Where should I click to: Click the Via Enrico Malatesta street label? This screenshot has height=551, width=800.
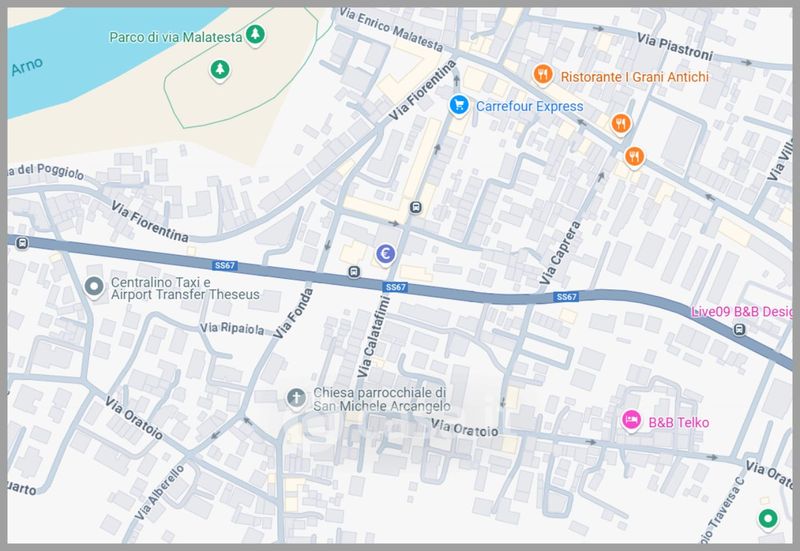point(391,30)
